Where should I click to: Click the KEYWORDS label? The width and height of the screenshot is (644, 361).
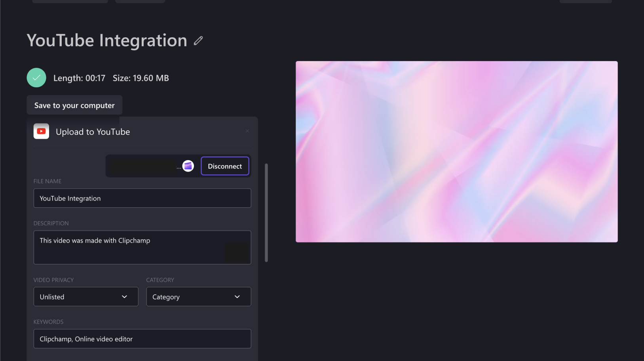(48, 322)
